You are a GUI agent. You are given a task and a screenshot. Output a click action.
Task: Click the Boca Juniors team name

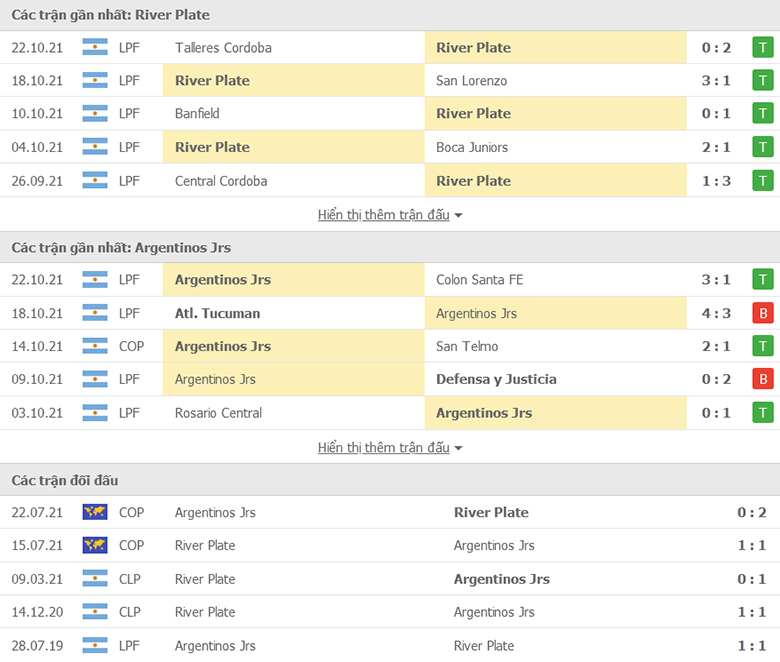472,147
